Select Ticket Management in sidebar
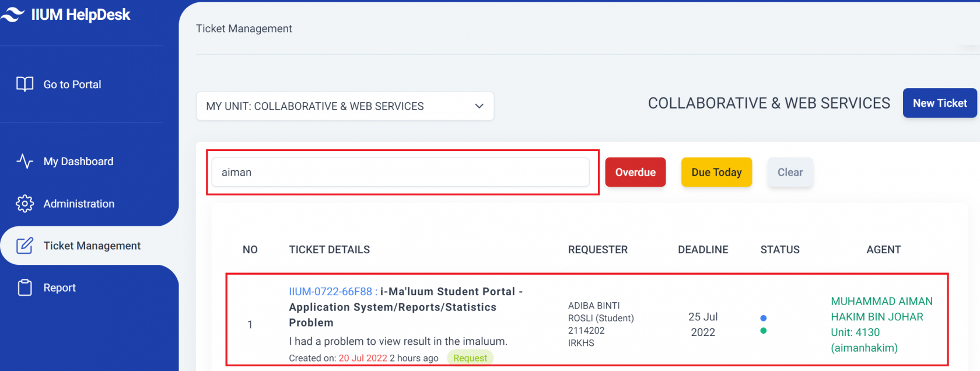 click(x=92, y=246)
